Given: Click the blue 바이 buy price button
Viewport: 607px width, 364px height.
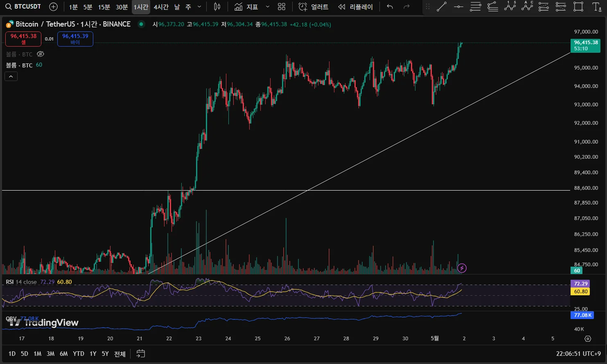Looking at the screenshot, I should click(x=75, y=39).
